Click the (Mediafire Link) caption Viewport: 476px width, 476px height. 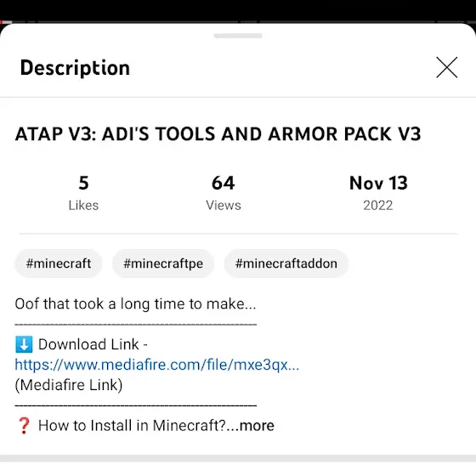click(69, 385)
